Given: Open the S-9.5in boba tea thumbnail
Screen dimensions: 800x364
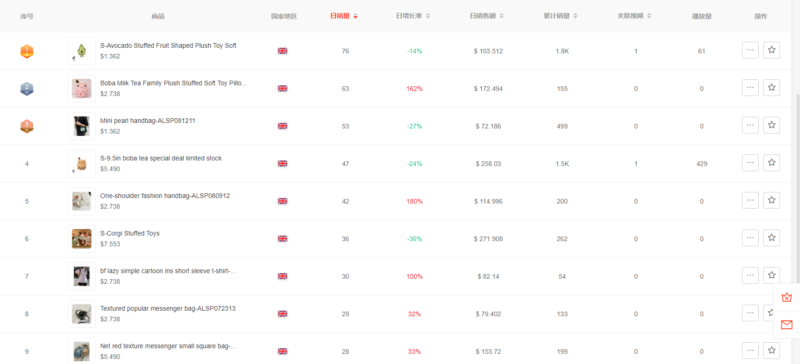Looking at the screenshot, I should pos(82,163).
